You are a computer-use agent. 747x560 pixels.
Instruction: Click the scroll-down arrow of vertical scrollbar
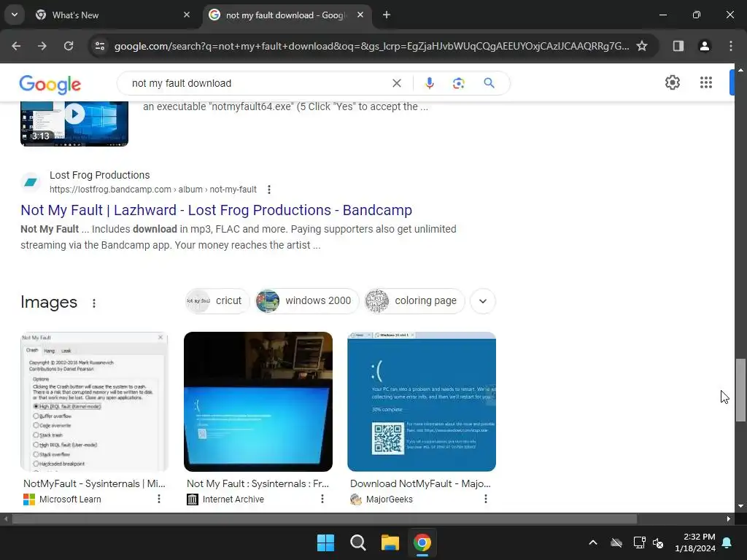[740, 506]
